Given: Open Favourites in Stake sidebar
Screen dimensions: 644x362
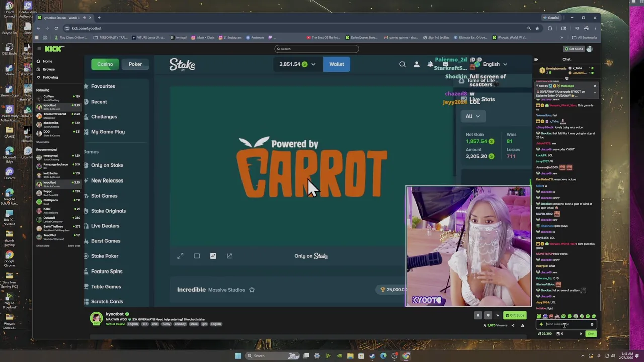Looking at the screenshot, I should pyautogui.click(x=103, y=86).
